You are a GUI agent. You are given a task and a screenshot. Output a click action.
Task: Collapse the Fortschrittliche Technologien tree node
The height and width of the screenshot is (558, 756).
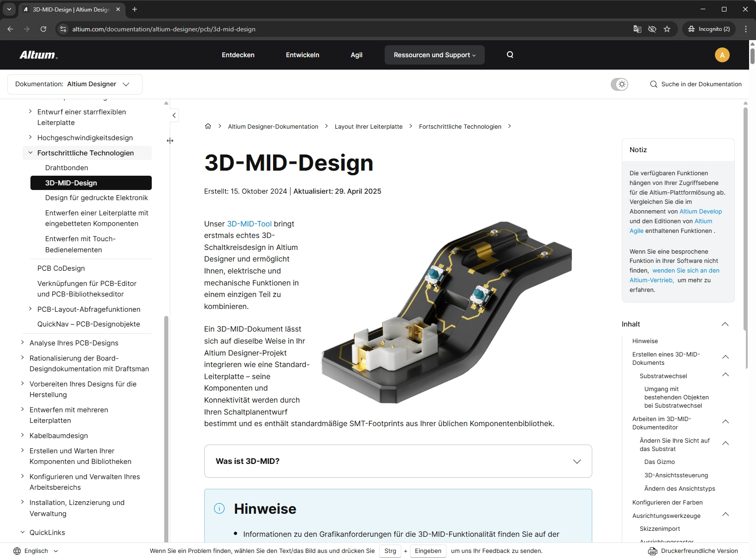coord(30,153)
